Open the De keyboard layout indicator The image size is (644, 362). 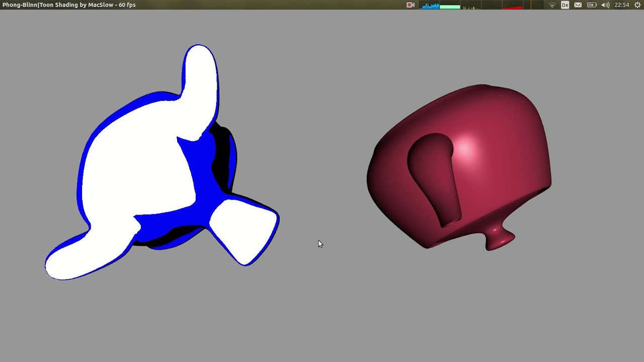click(x=565, y=5)
